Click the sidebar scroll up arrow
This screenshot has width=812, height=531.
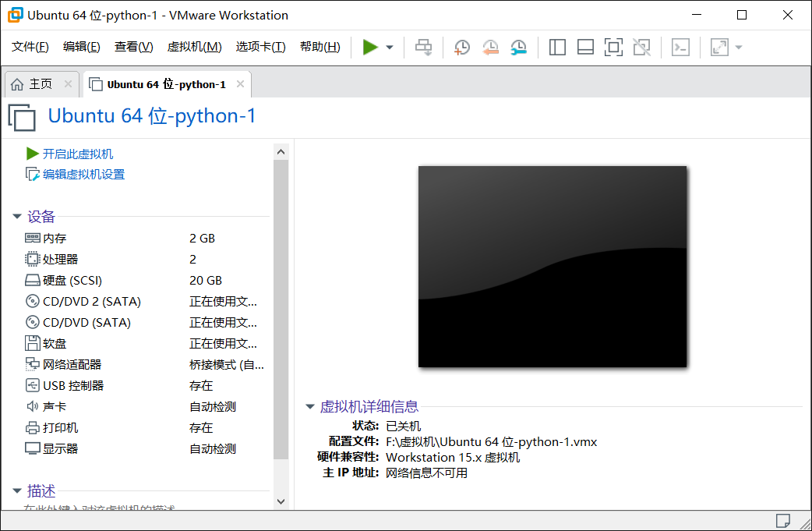coord(281,152)
